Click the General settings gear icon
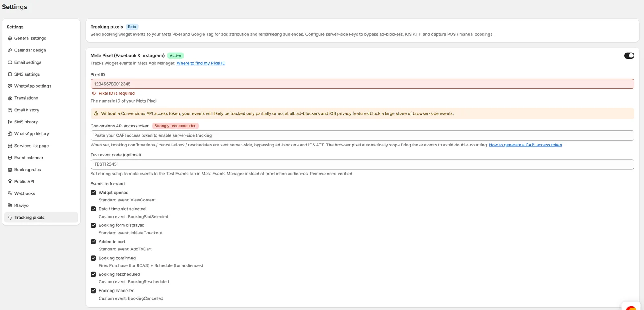This screenshot has width=644, height=310. click(10, 38)
